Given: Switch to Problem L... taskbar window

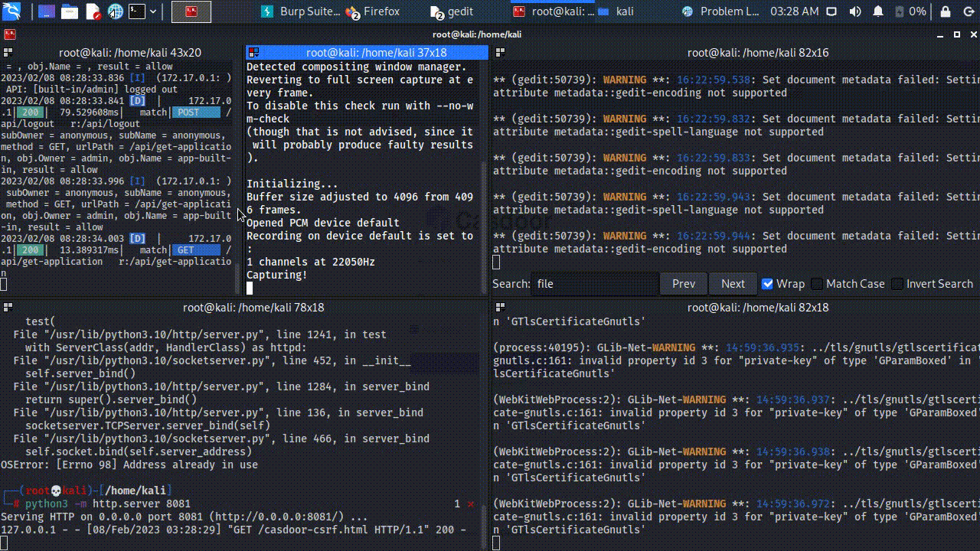Looking at the screenshot, I should [x=720, y=11].
